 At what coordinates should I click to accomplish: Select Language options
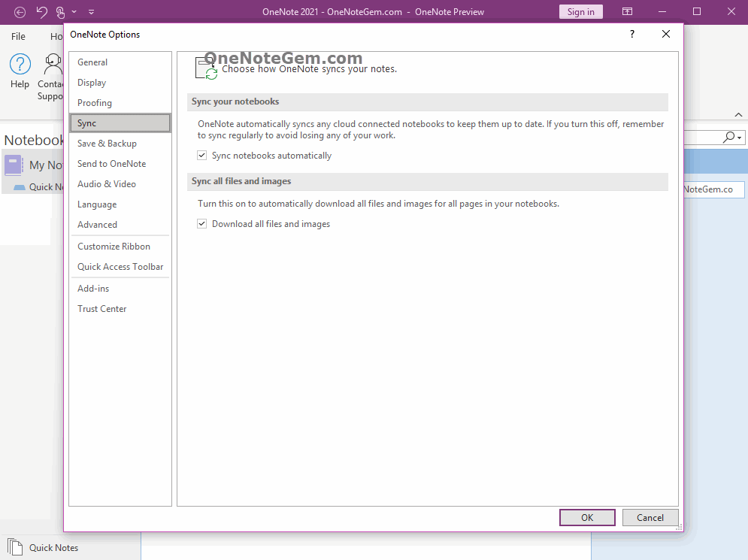click(120, 204)
